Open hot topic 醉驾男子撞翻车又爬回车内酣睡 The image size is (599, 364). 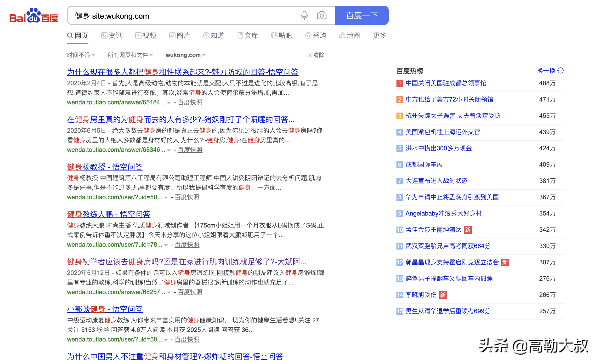[449, 279]
